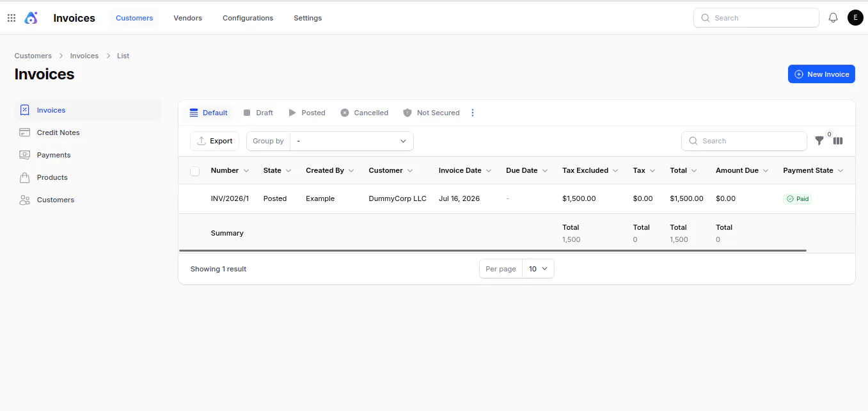Viewport: 868px width, 411px height.
Task: Click the Payments sidebar icon
Action: 25,155
